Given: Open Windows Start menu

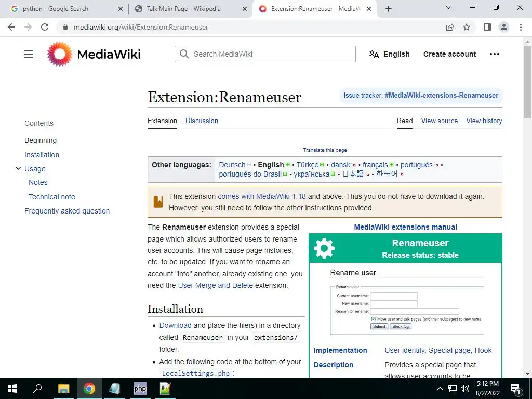Looking at the screenshot, I should (12, 389).
